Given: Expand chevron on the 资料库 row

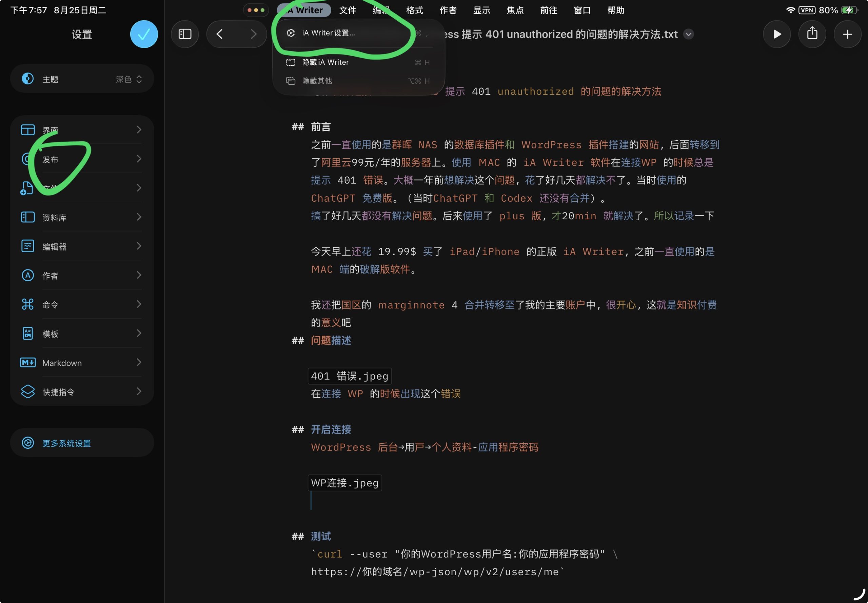Looking at the screenshot, I should click(139, 217).
